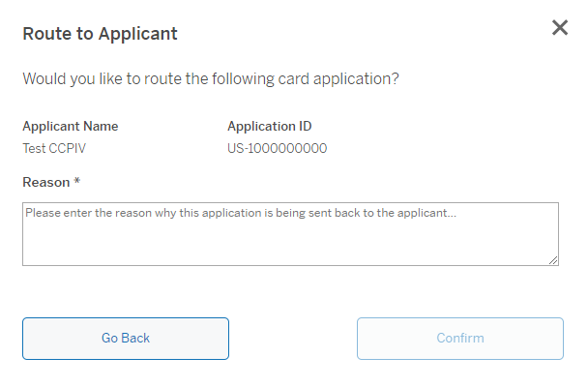Select the Applicant Name label
The width and height of the screenshot is (588, 387).
pos(71,127)
